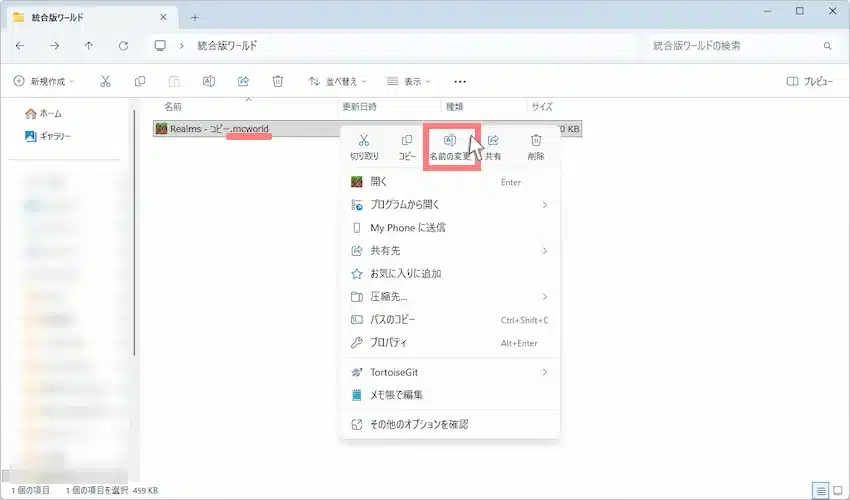Image resolution: width=850 pixels, height=500 pixels.
Task: Open the 新規作成 dropdown
Action: point(44,81)
